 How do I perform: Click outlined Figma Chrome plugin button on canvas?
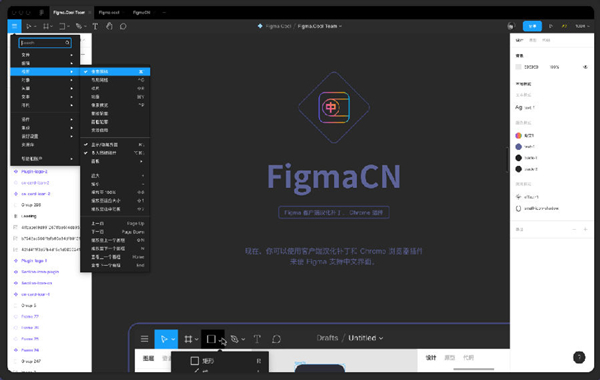(x=334, y=212)
